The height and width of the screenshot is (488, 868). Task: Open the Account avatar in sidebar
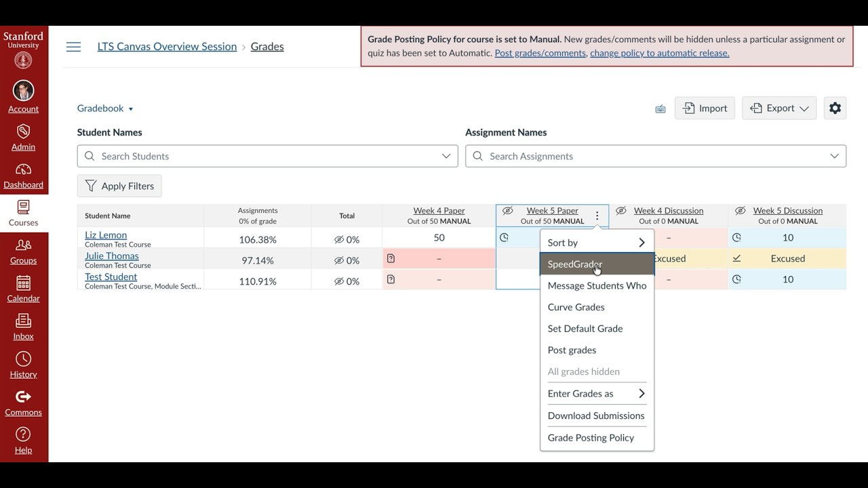24,91
